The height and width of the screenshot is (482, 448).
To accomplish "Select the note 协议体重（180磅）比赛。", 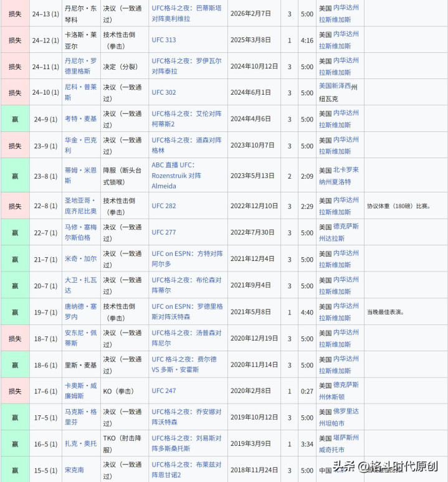I will 399,206.
